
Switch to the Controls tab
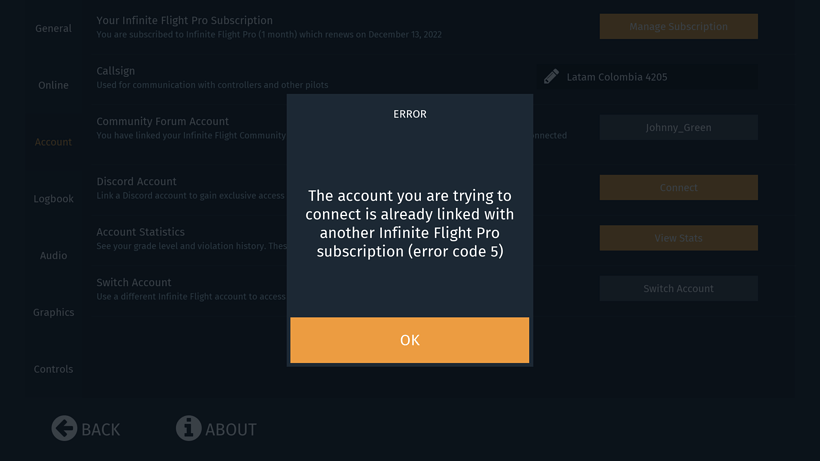click(x=53, y=369)
